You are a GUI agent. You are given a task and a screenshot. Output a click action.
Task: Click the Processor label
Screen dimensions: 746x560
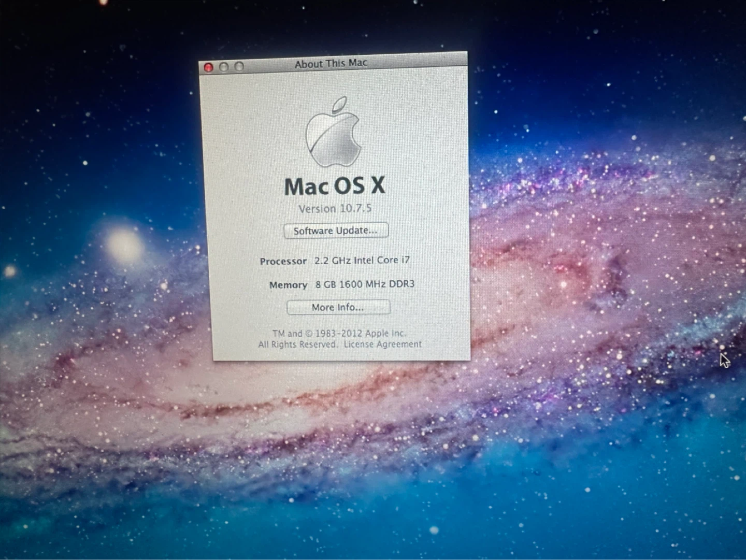coord(283,261)
